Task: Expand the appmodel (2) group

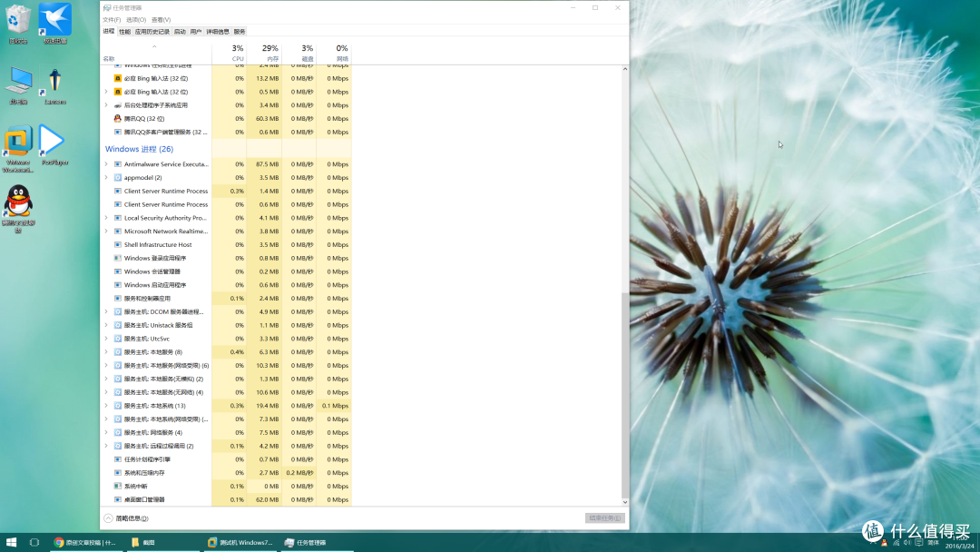Action: click(106, 178)
